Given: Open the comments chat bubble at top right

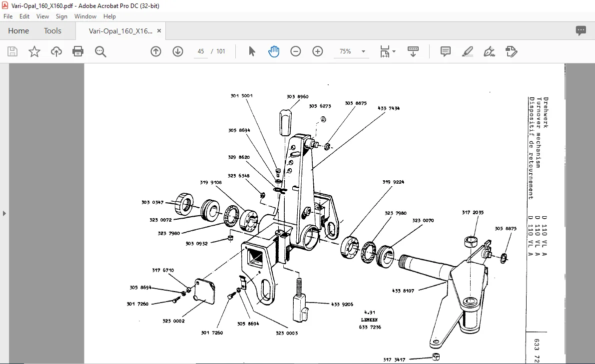Looking at the screenshot, I should tap(581, 31).
